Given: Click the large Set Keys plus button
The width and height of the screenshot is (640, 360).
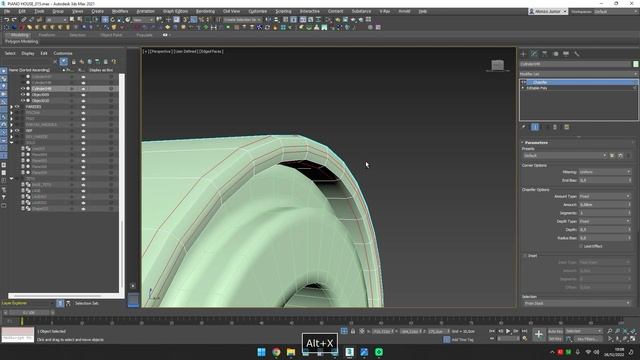Looking at the screenshot, I should pos(538,335).
